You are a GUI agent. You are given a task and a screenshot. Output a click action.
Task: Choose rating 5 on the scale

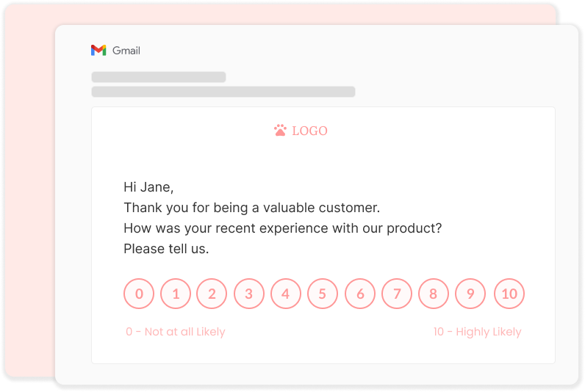pyautogui.click(x=323, y=294)
